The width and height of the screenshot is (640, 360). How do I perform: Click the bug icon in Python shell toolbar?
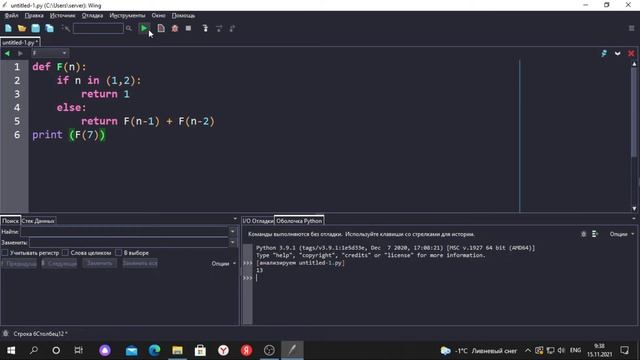point(584,234)
